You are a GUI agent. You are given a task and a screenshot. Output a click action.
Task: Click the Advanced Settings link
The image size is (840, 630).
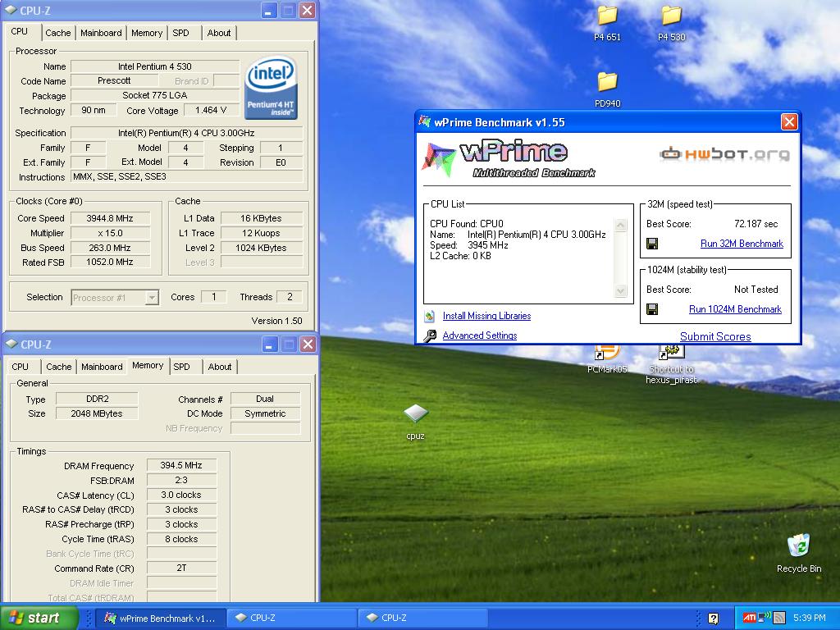(x=480, y=336)
